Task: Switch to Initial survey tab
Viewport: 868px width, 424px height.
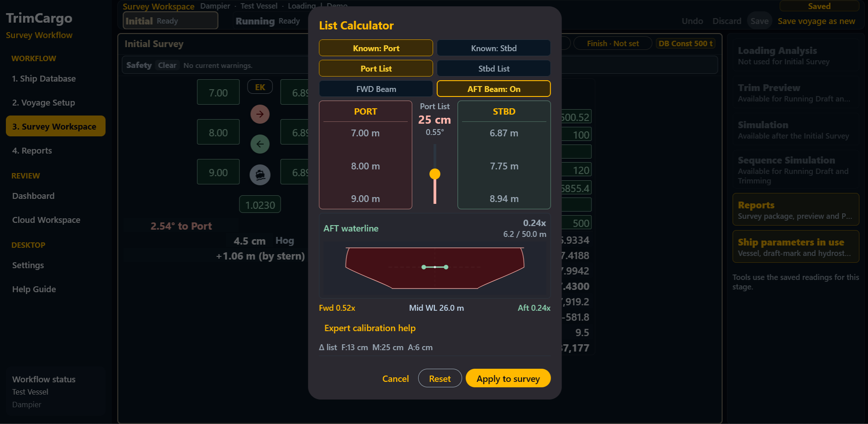Action: click(170, 21)
